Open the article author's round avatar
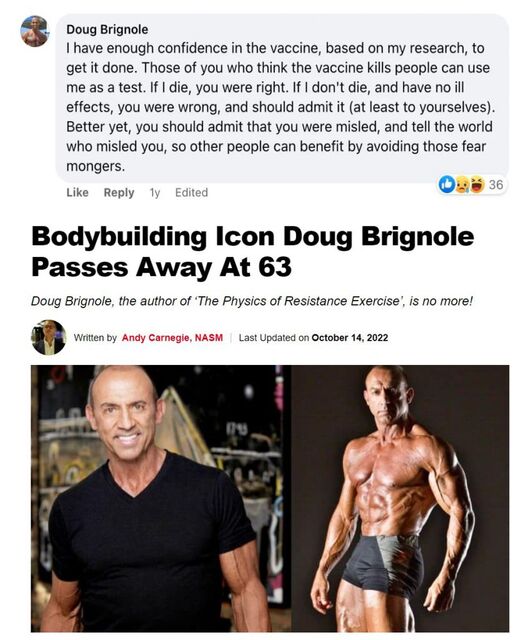The width and height of the screenshot is (528, 640). point(49,337)
